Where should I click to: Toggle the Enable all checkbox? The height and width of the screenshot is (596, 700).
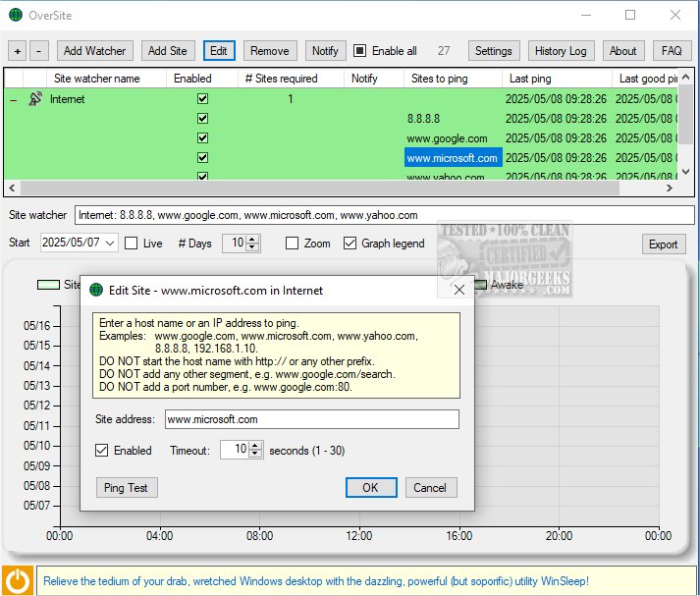(360, 51)
